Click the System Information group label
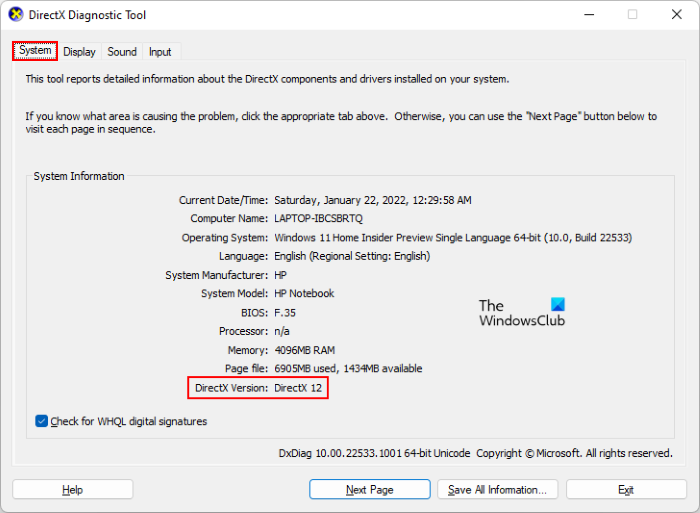The height and width of the screenshot is (513, 700). tap(79, 176)
